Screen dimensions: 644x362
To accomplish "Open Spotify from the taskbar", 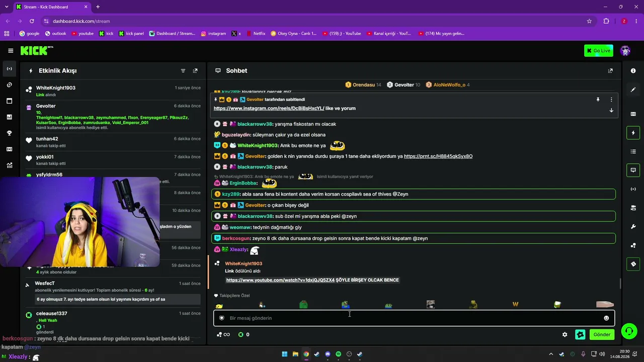I will tap(338, 354).
